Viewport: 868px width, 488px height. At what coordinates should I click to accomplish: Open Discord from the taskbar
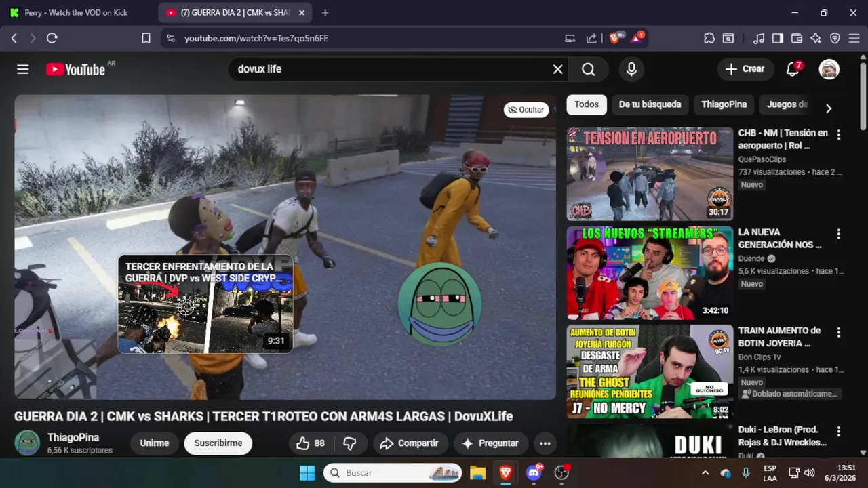534,472
